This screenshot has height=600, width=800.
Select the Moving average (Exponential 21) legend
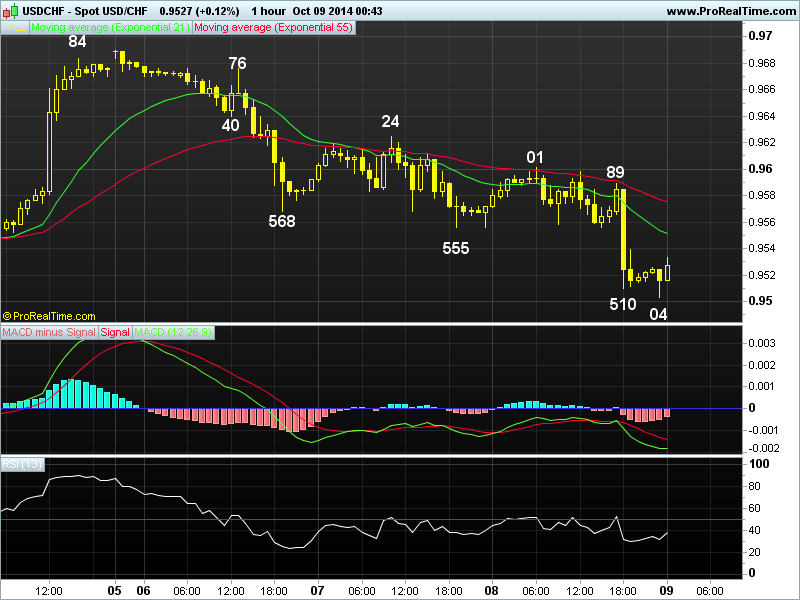point(110,28)
